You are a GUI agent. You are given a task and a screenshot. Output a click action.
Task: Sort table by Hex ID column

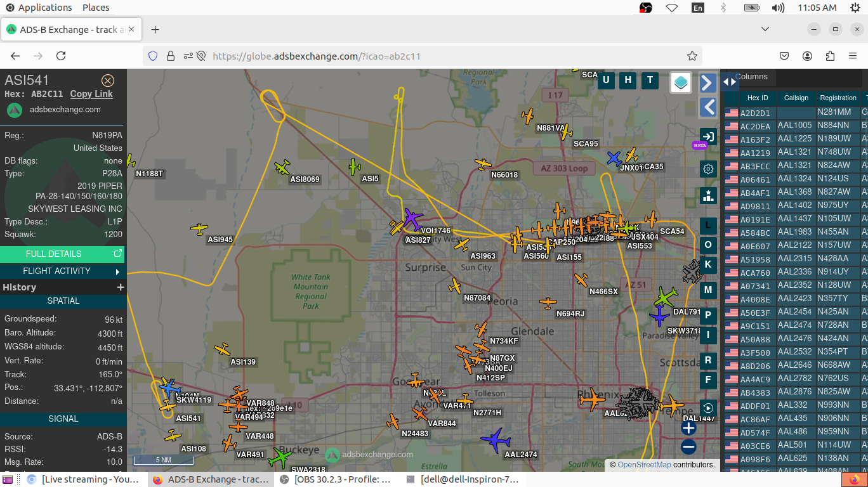coord(758,98)
